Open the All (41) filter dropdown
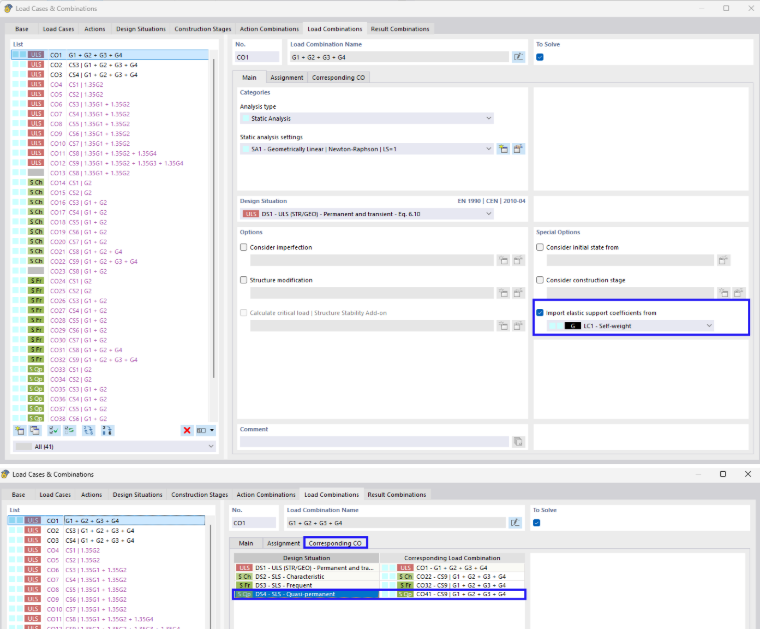Screen dimensions: 760x629 (114, 446)
